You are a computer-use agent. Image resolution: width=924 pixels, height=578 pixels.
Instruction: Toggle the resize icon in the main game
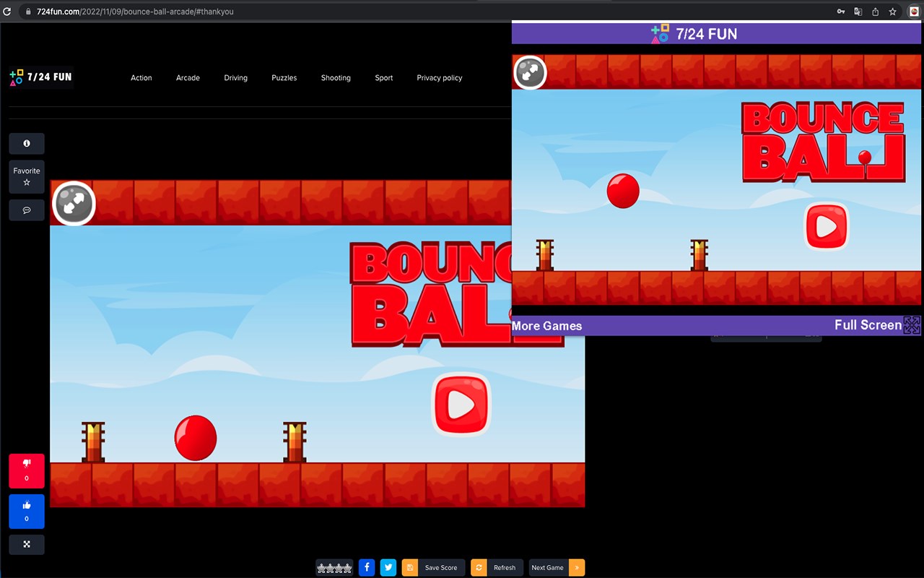[74, 204]
